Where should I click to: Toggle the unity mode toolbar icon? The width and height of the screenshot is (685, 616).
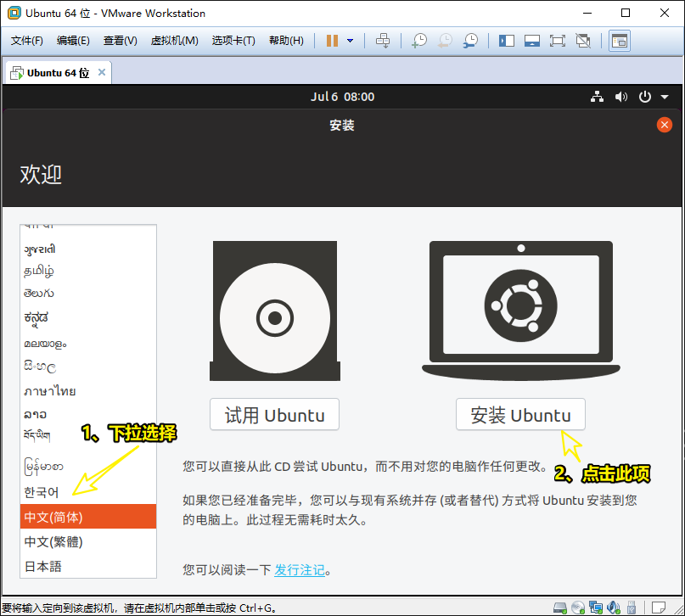click(x=582, y=41)
